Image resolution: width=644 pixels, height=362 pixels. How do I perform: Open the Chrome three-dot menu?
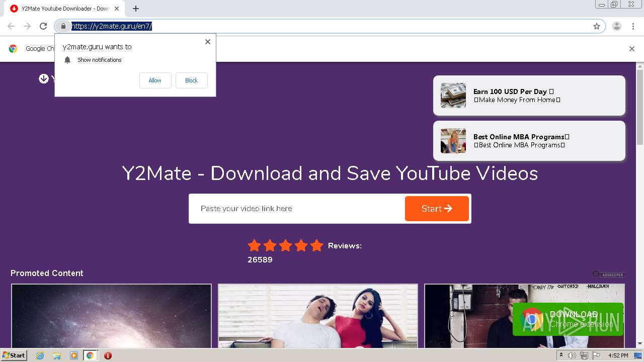coord(633,26)
